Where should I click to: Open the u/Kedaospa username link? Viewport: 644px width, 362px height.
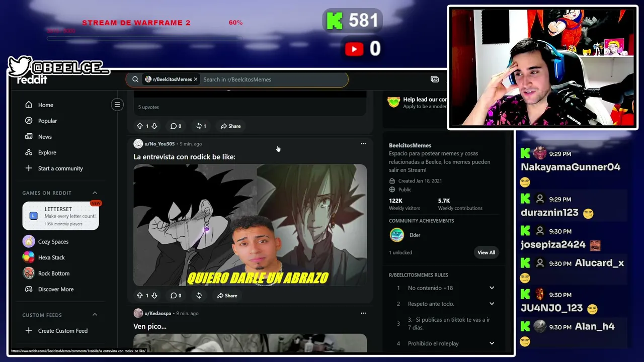point(158,313)
